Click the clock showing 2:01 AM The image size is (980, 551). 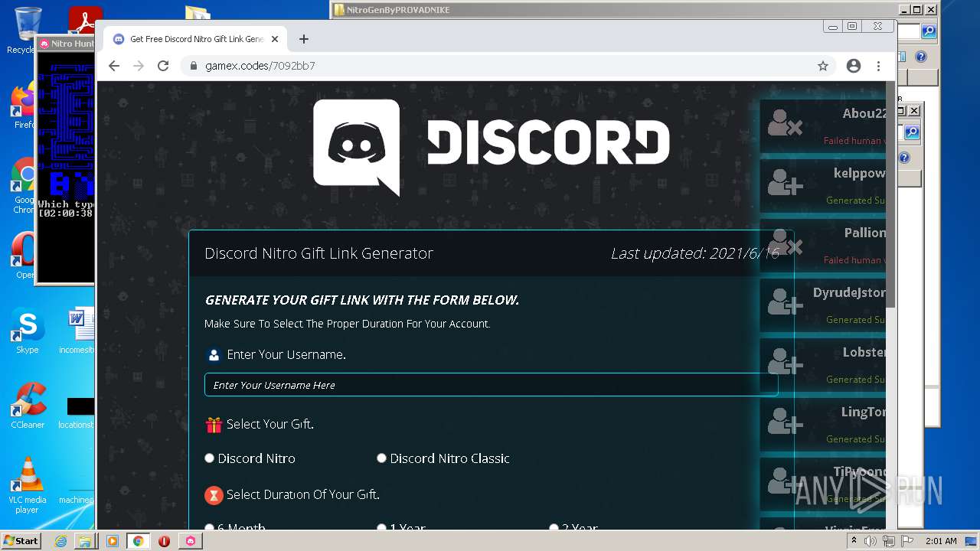941,541
